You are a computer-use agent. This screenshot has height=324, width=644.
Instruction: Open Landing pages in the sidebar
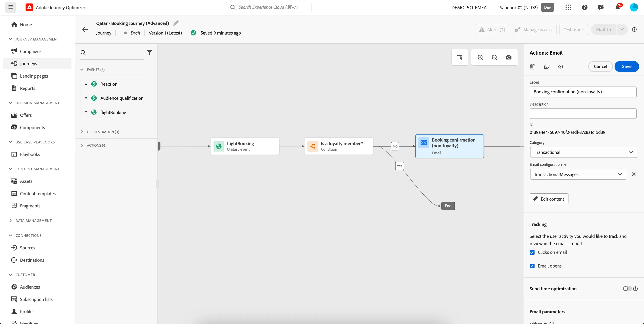point(34,76)
